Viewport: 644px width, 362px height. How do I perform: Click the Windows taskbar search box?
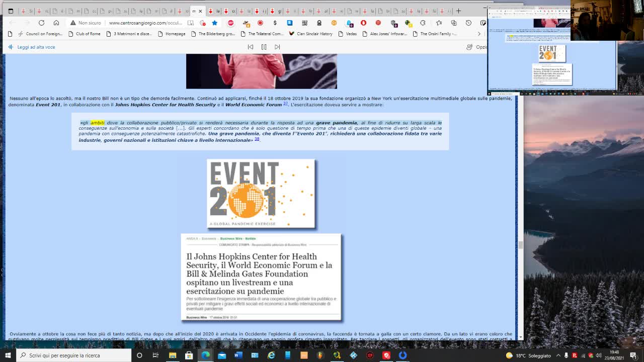[x=74, y=355]
